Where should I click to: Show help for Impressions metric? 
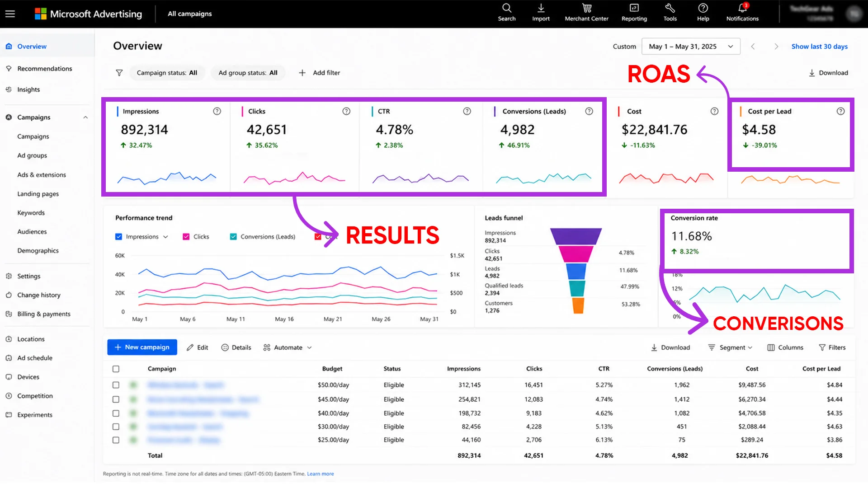point(217,111)
